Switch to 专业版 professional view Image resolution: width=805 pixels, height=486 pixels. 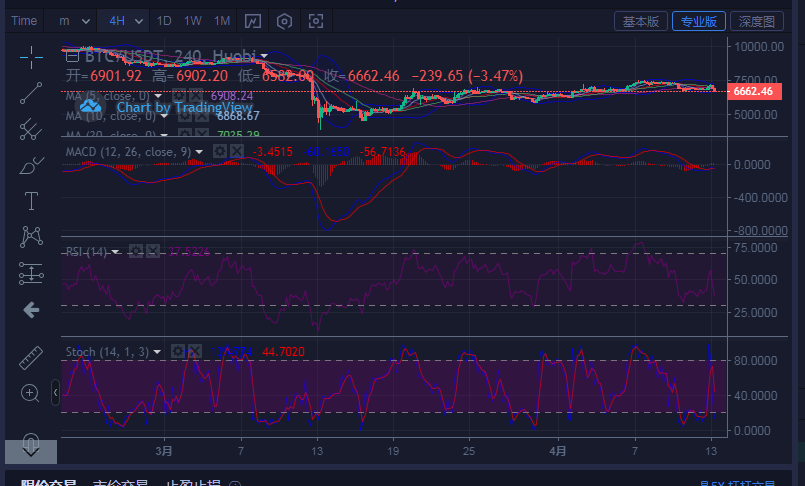coord(699,21)
